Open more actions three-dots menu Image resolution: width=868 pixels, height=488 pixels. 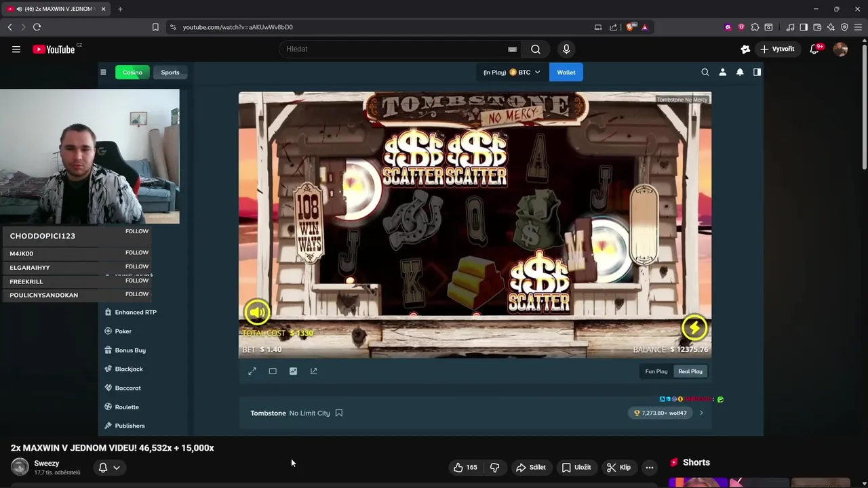(x=650, y=467)
